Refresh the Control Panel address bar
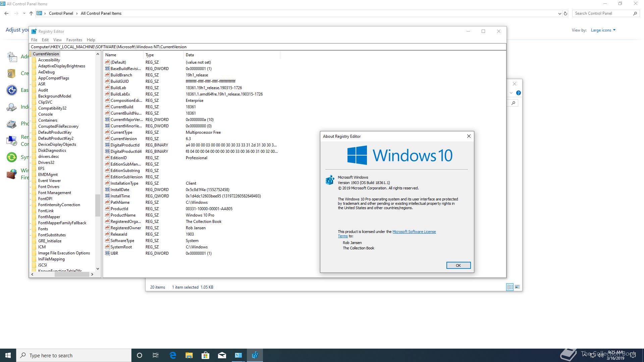 [566, 13]
